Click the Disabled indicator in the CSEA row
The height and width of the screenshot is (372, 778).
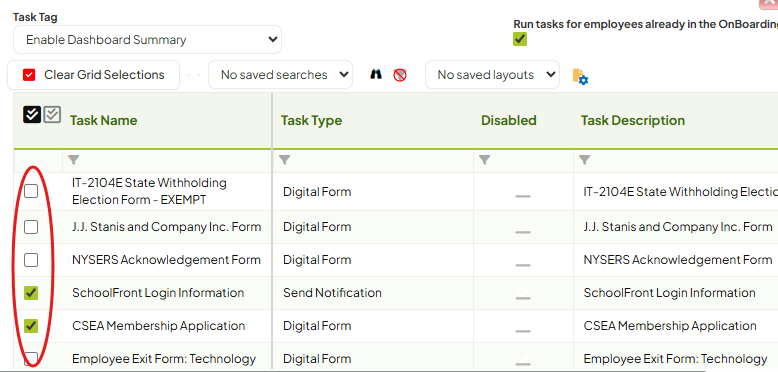tap(523, 331)
